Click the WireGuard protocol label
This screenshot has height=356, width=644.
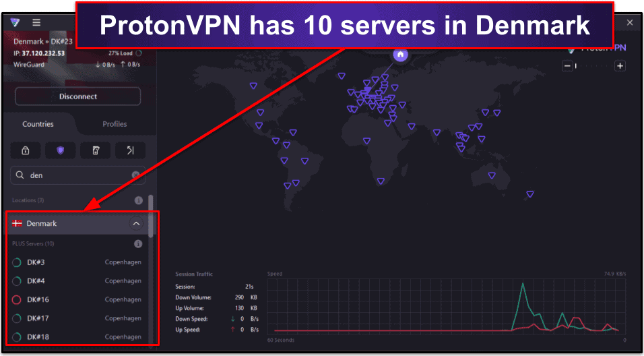[29, 65]
